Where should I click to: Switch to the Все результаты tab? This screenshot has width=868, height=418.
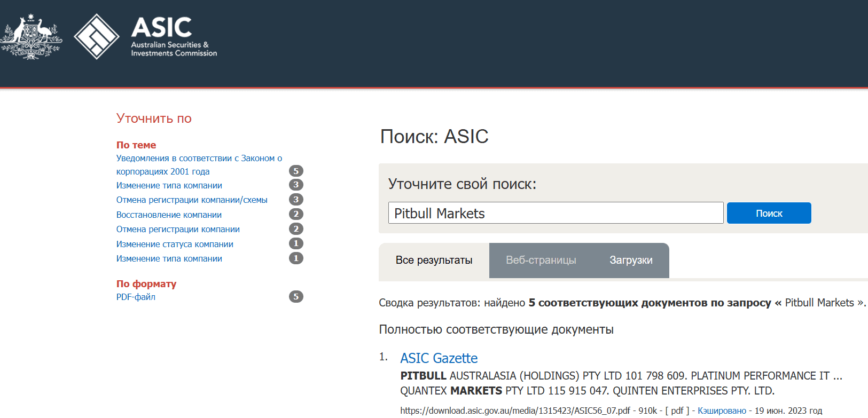pyautogui.click(x=434, y=260)
